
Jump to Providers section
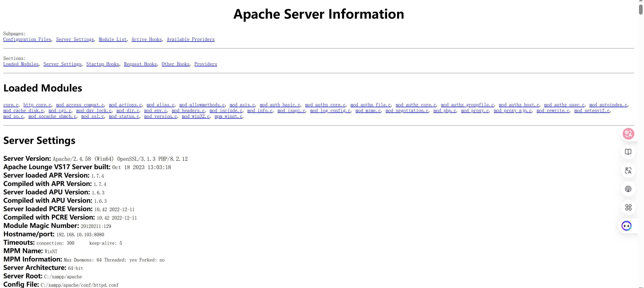[x=206, y=64]
